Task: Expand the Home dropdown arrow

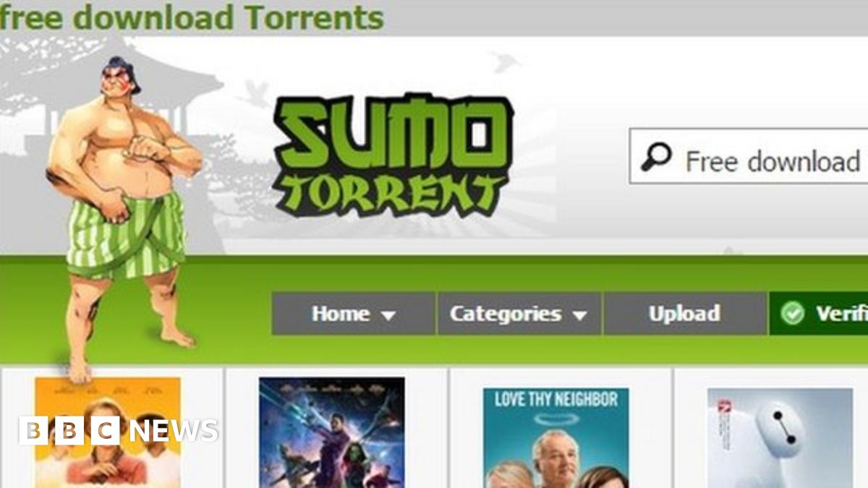Action: [x=388, y=315]
